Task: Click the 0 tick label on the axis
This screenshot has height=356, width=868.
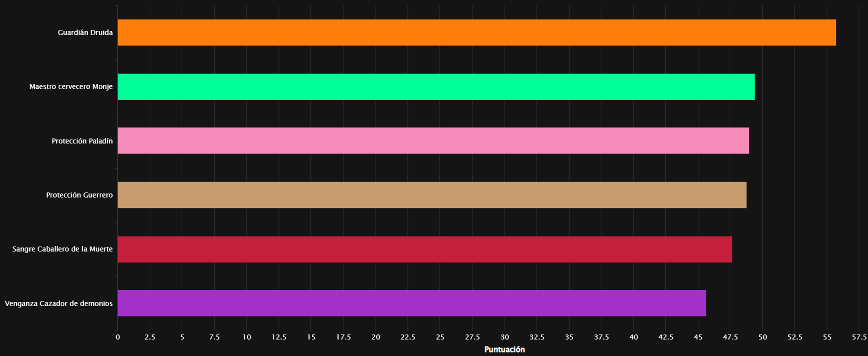Action: pyautogui.click(x=118, y=337)
